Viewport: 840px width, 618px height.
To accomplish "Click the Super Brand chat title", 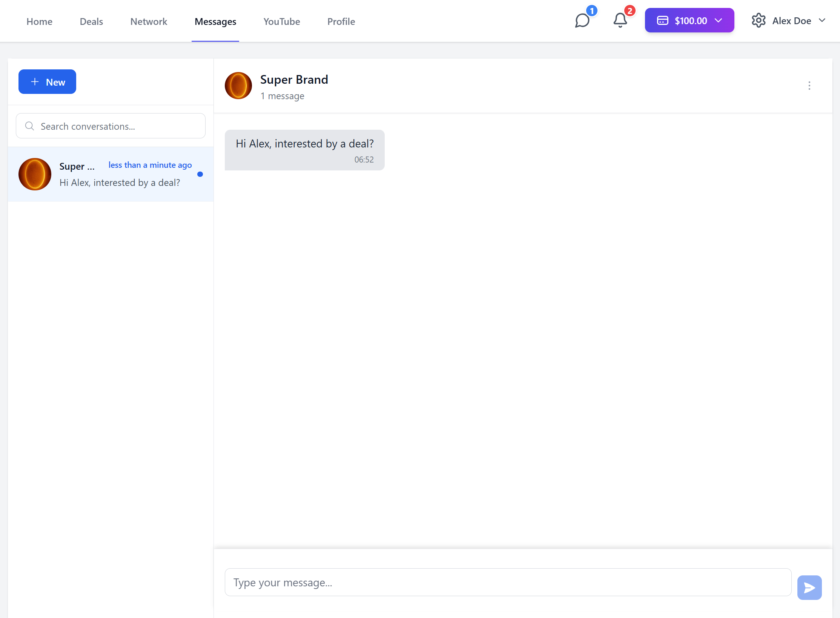I will 294,80.
